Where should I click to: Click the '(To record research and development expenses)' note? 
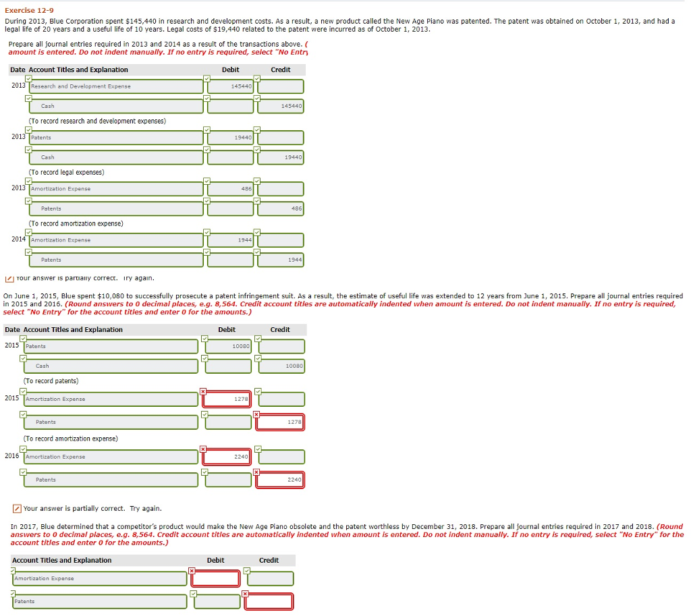pyautogui.click(x=97, y=121)
